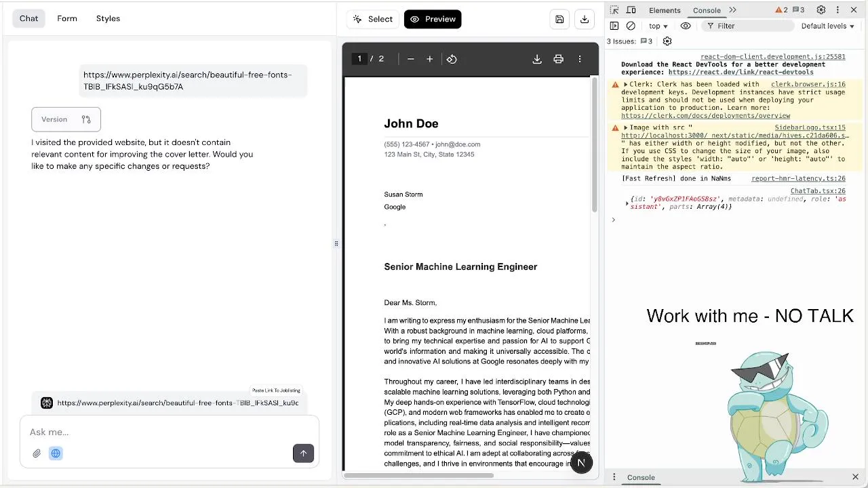Click the round N badge on the preview
Image resolution: width=868 pixels, height=488 pixels.
click(580, 462)
